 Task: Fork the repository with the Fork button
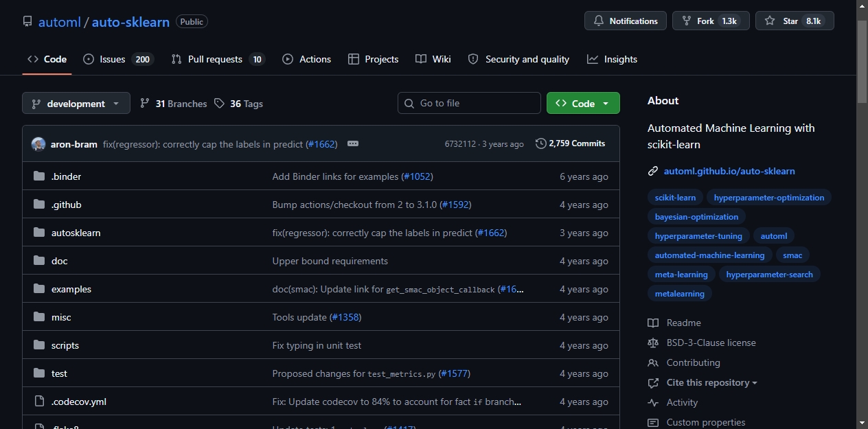[x=711, y=21]
